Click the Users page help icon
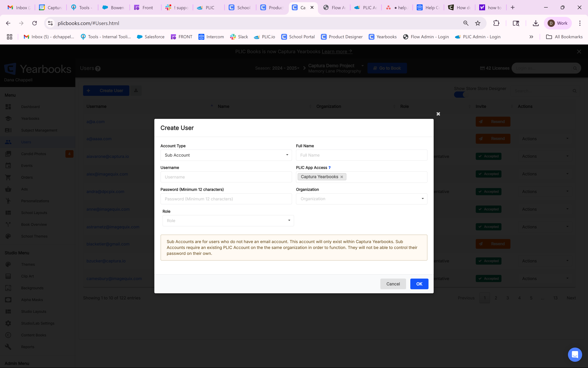 [98, 69]
